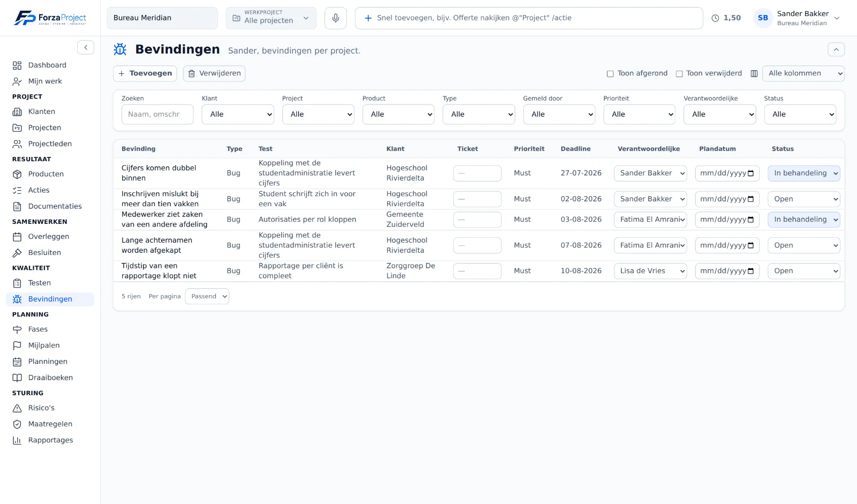This screenshot has width=857, height=504.
Task: Open Risico's in the sidebar
Action: click(50, 408)
